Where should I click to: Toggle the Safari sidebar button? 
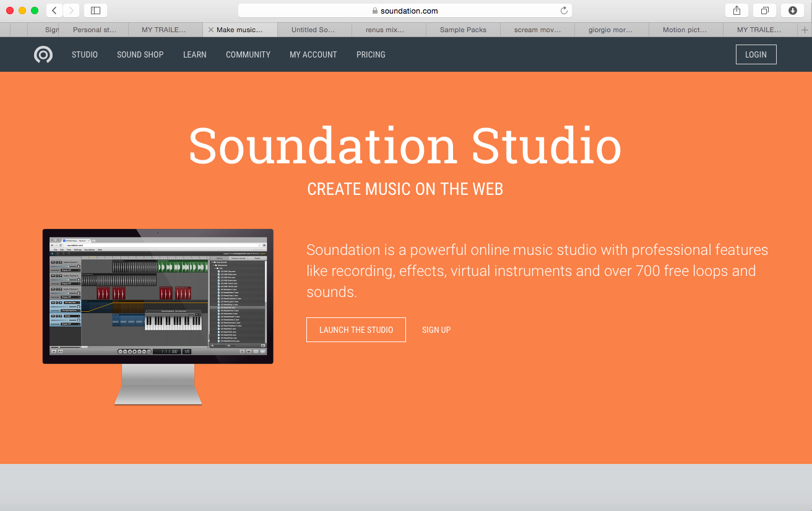tap(95, 11)
